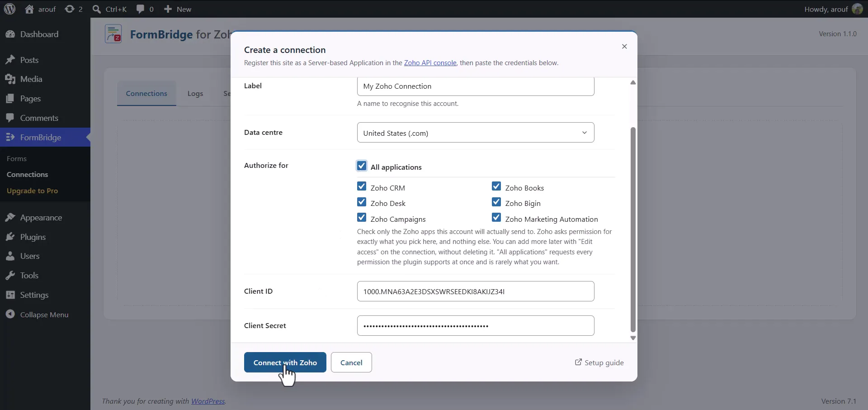Click the dialog scroll down arrow

pos(633,338)
